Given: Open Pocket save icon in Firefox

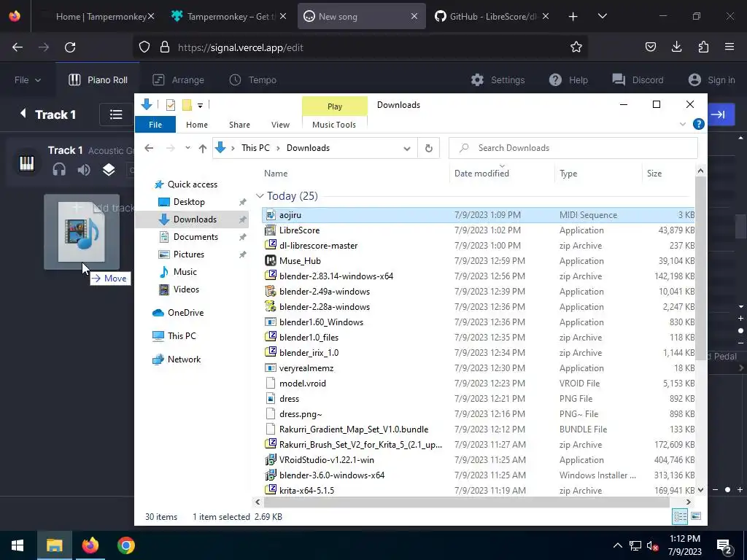Looking at the screenshot, I should 650,47.
